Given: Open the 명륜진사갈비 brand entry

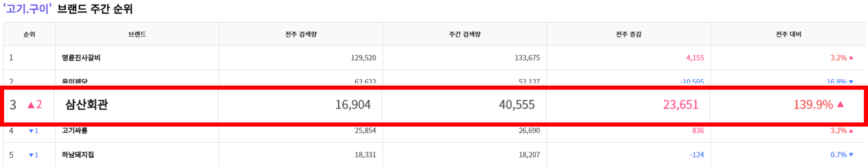Looking at the screenshot, I should (x=81, y=58).
